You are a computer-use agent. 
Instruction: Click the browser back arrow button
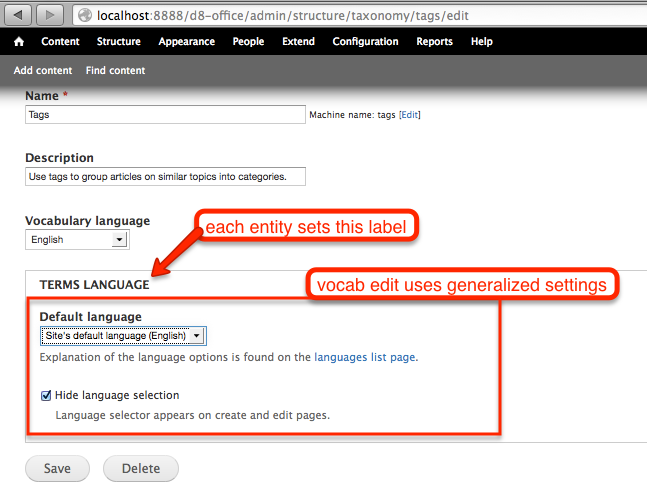18,15
